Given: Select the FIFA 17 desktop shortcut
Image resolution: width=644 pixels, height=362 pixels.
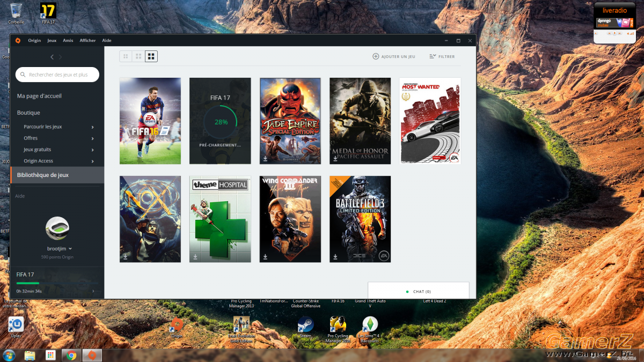Looking at the screenshot, I should coord(48,13).
